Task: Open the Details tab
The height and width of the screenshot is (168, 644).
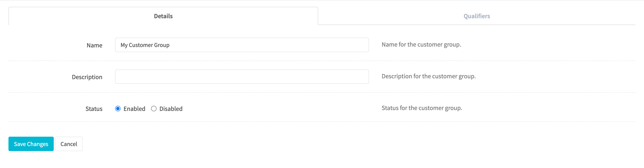Action: [x=163, y=16]
